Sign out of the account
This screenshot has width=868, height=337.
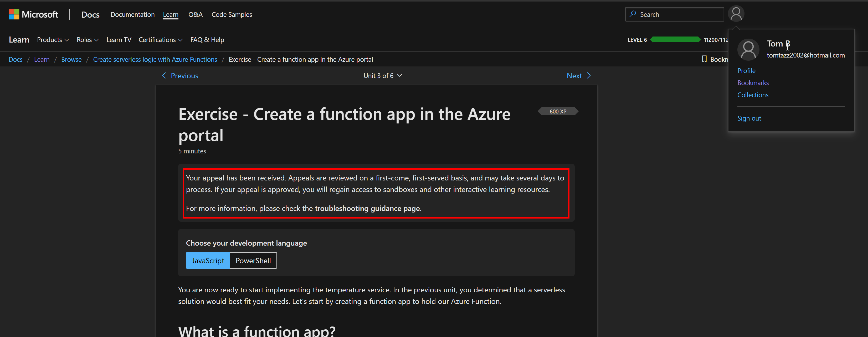(749, 118)
